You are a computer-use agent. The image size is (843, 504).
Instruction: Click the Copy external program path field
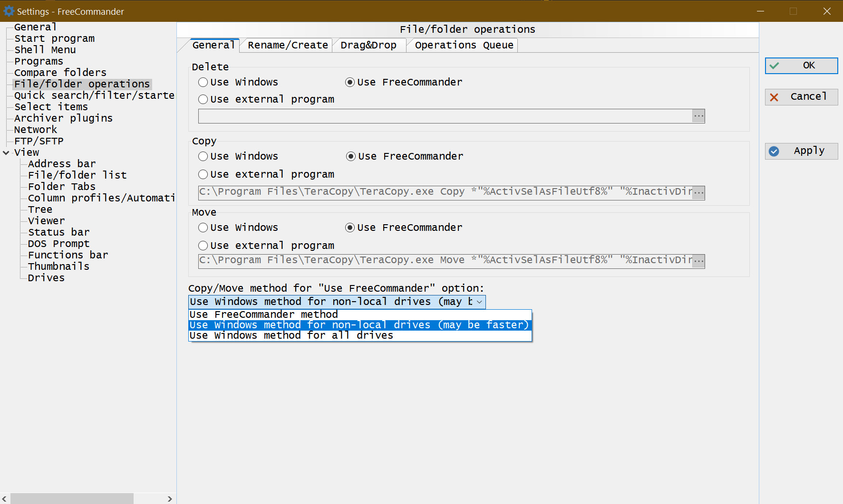tap(445, 192)
